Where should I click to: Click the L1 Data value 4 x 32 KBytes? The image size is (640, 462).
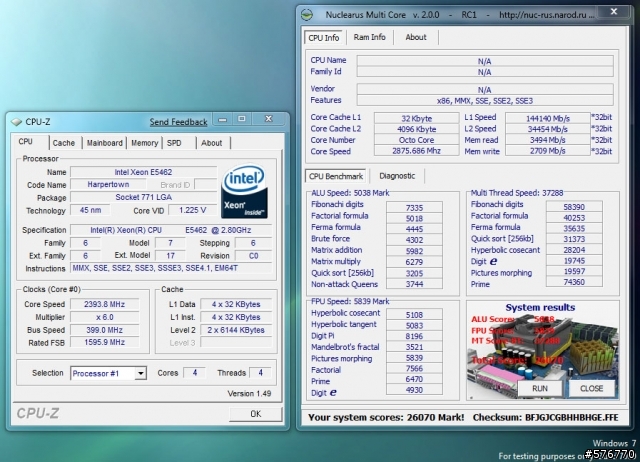pos(236,304)
